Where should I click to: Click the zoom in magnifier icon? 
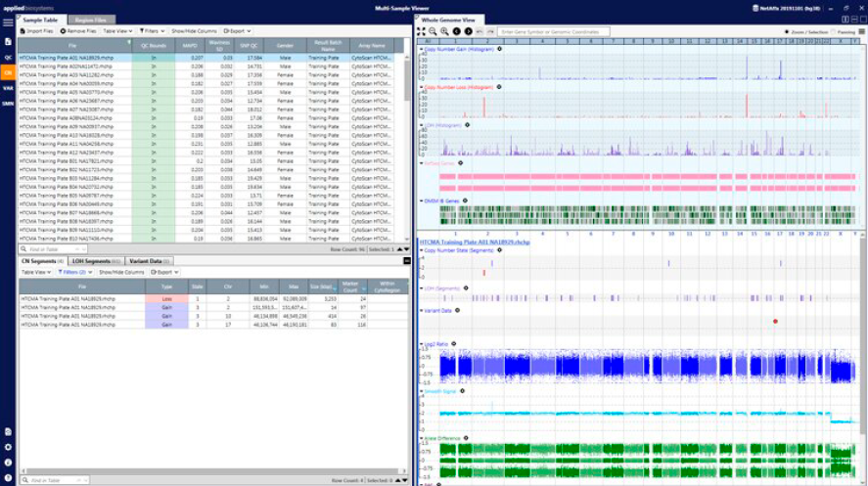(x=443, y=31)
